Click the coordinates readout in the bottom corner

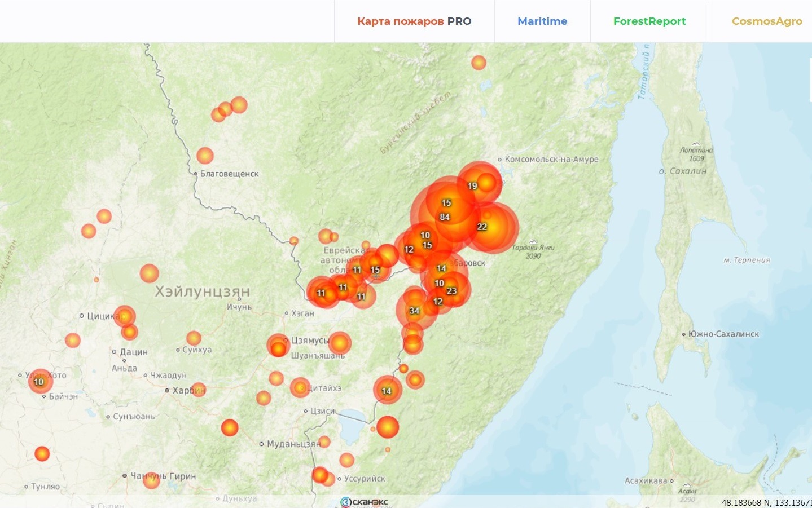point(766,502)
